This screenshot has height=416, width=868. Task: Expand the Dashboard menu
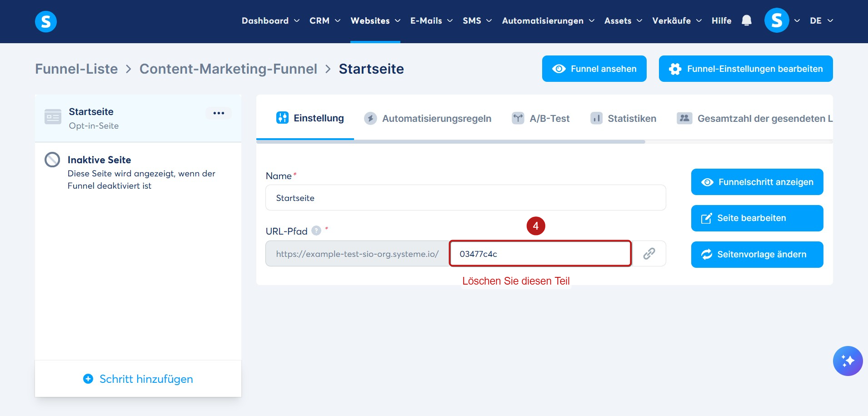(270, 20)
